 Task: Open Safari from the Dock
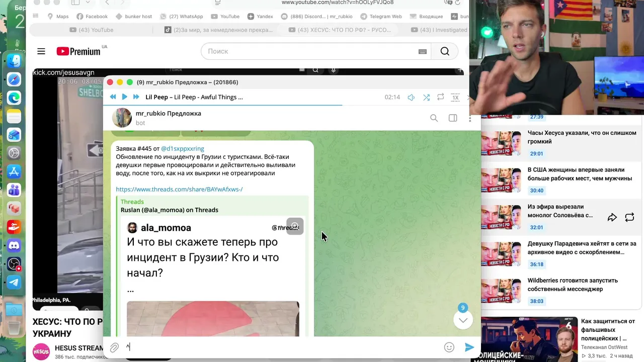pos(14,79)
